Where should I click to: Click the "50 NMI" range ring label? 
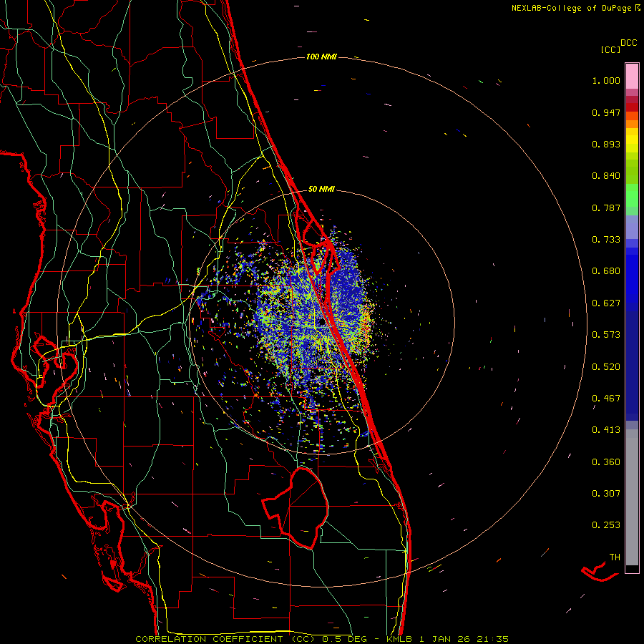point(321,189)
